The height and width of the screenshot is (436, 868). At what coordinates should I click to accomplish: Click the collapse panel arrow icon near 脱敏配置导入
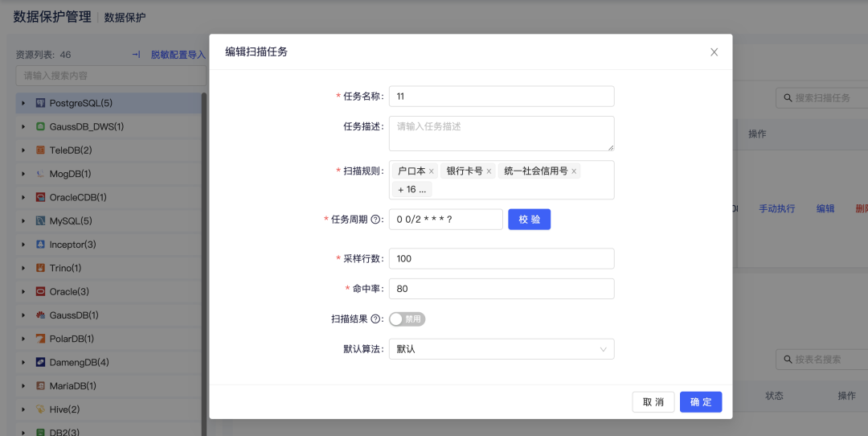[x=136, y=54]
